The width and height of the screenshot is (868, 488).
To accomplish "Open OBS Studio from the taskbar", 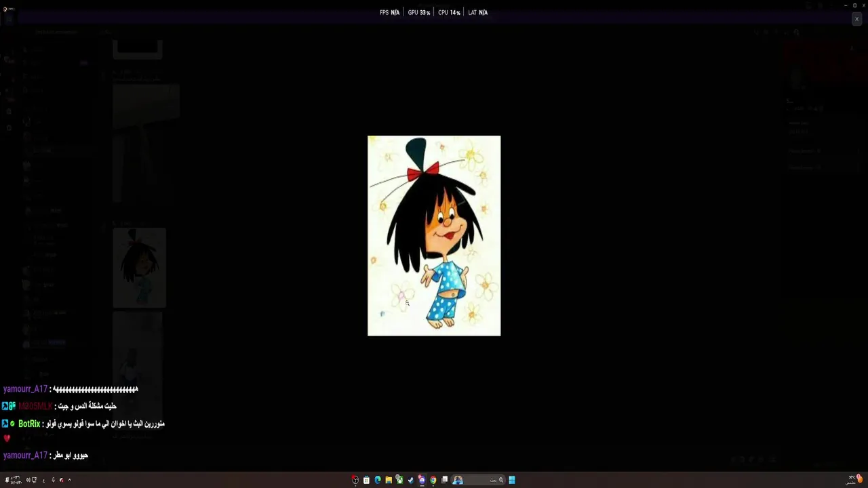I will (355, 480).
